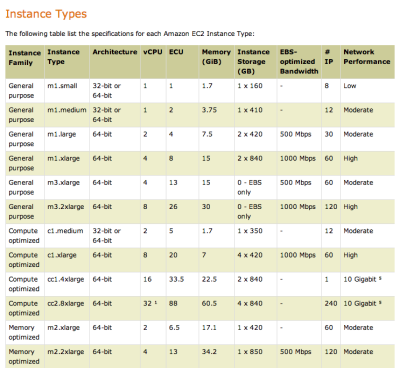Click the Compute optimized cell for cc2.8xlarge
The width and height of the screenshot is (400, 368).
coord(24,308)
